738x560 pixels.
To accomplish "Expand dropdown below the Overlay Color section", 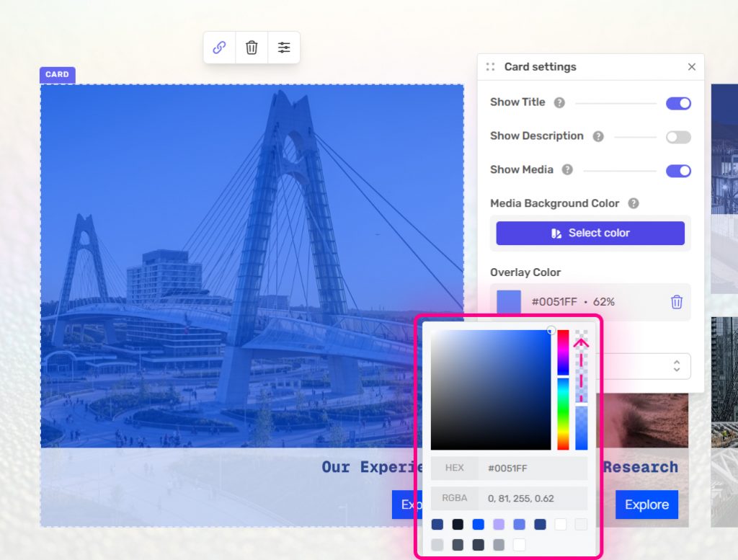I will click(676, 366).
